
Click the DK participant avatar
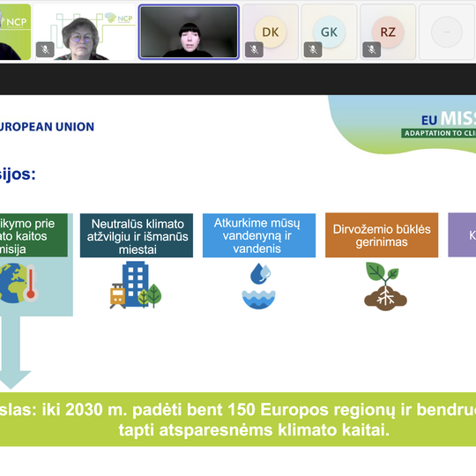(x=271, y=32)
